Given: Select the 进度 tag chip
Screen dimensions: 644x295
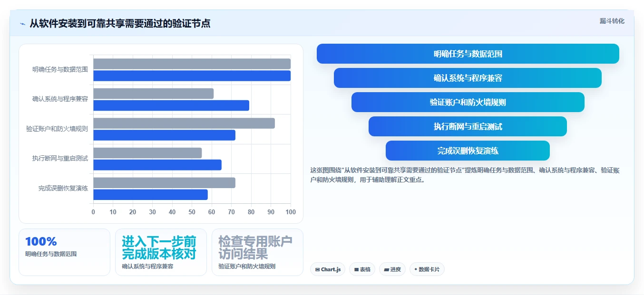Looking at the screenshot, I should (x=392, y=269).
